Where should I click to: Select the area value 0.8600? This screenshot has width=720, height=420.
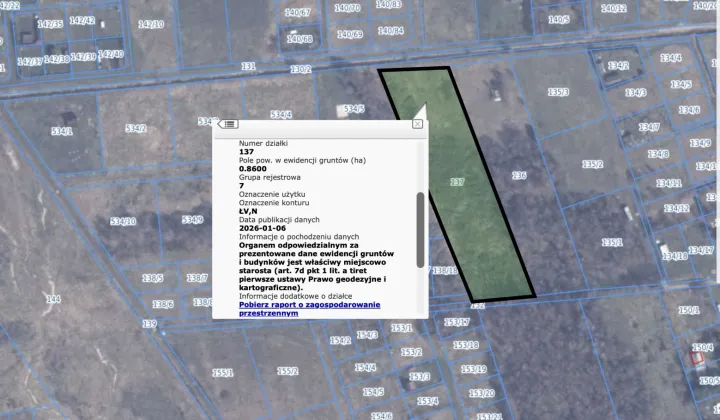[x=253, y=169]
